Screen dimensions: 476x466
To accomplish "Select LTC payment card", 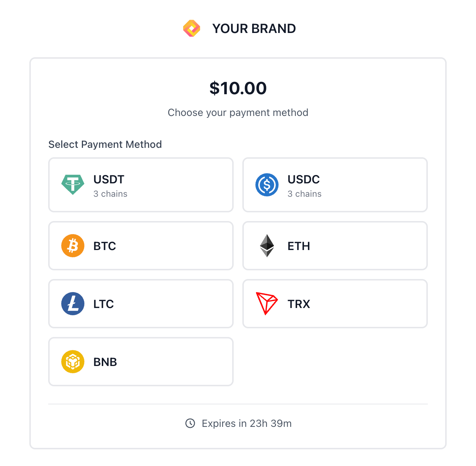I will (141, 304).
